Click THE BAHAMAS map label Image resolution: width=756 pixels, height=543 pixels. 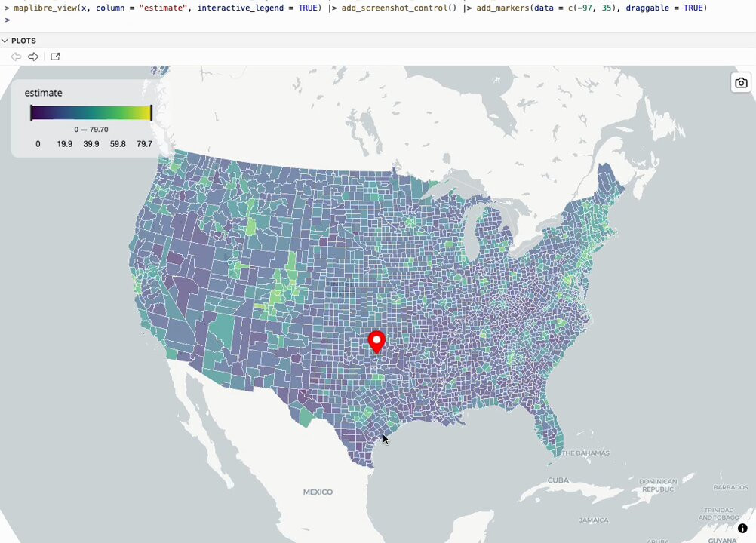click(585, 453)
